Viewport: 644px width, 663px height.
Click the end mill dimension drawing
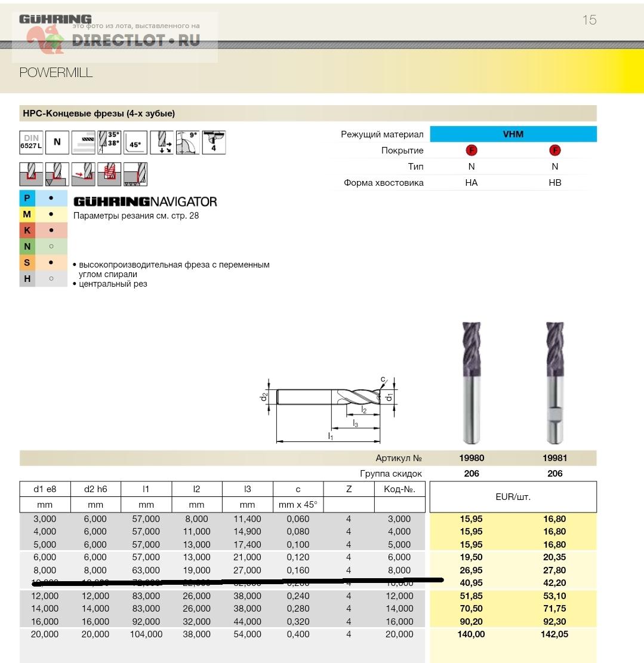tap(328, 409)
